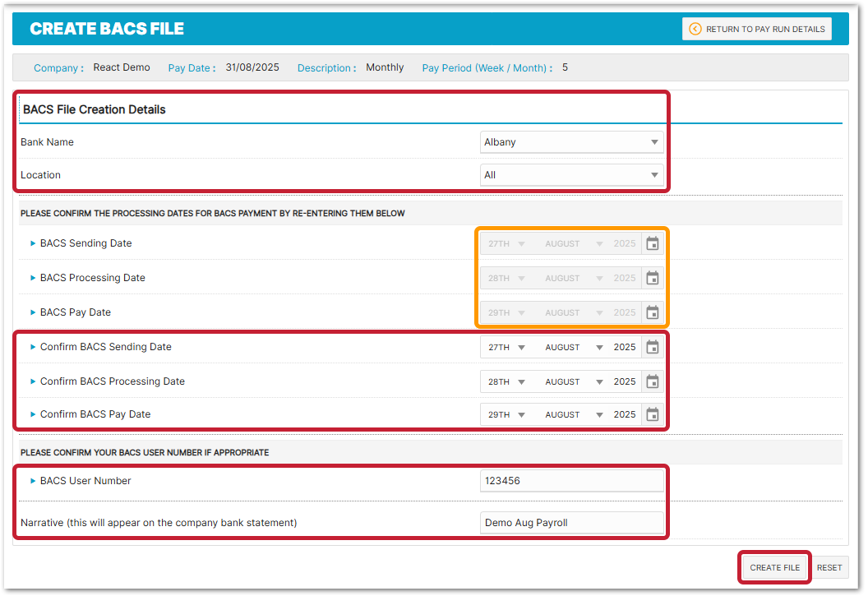Viewport: 868px width, 596px height.
Task: Open calendar for Confirm BACS Sending Date
Action: [x=653, y=347]
